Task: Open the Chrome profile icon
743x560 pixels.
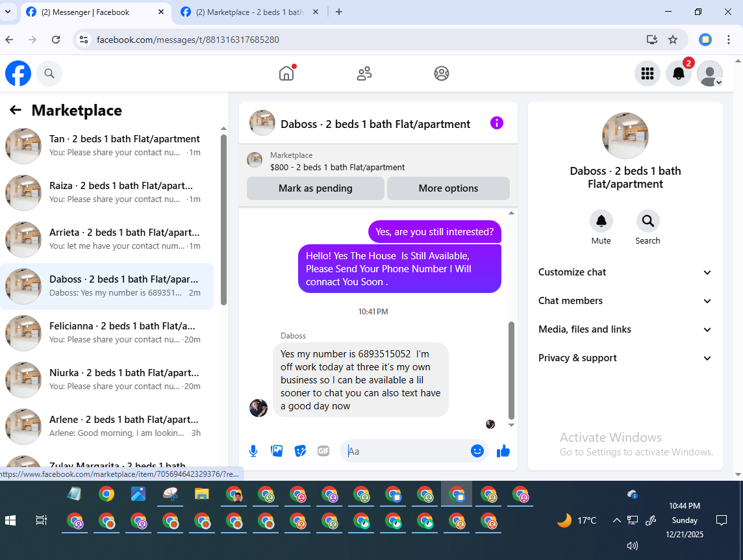Action: (705, 40)
